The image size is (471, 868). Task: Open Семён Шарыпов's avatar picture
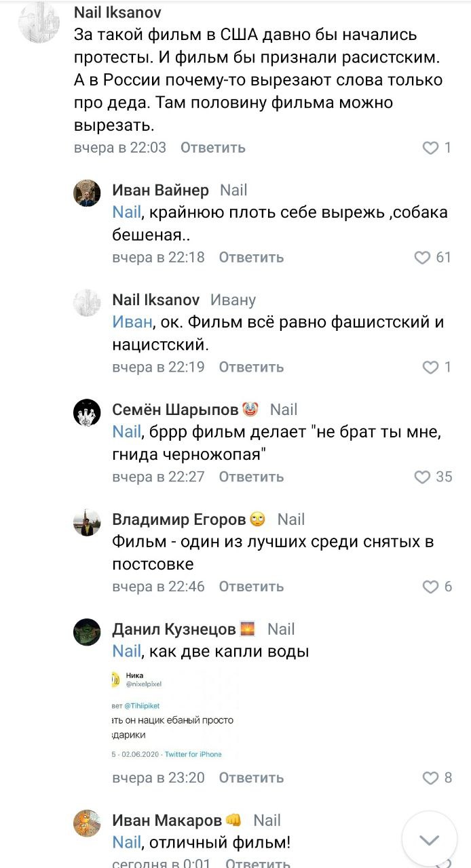pyautogui.click(x=87, y=412)
